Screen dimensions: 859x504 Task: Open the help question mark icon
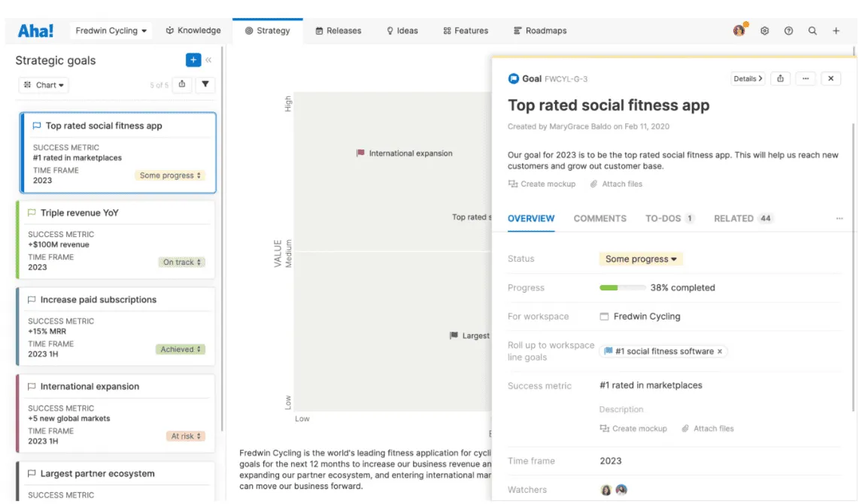pos(788,31)
